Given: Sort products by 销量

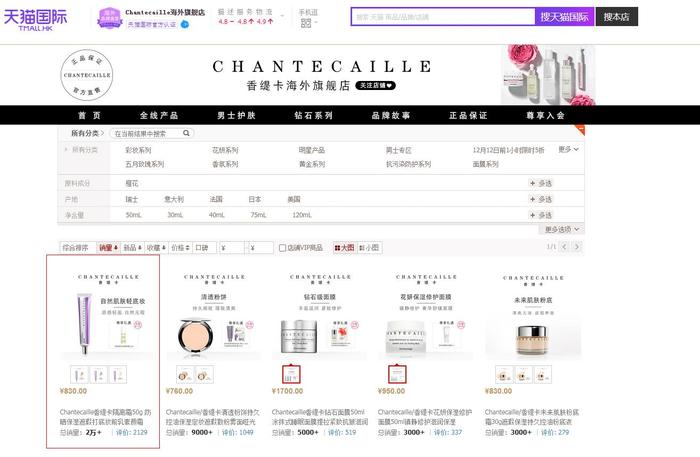Looking at the screenshot, I should click(108, 248).
